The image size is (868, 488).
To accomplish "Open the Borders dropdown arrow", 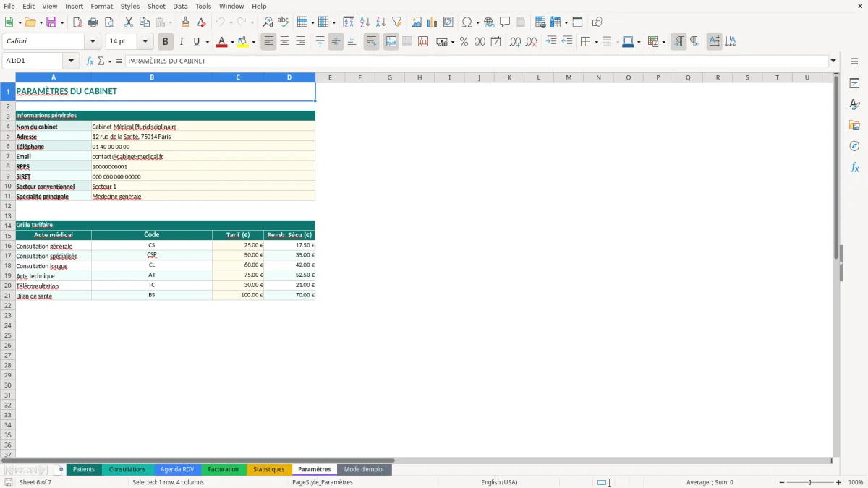I will (596, 42).
